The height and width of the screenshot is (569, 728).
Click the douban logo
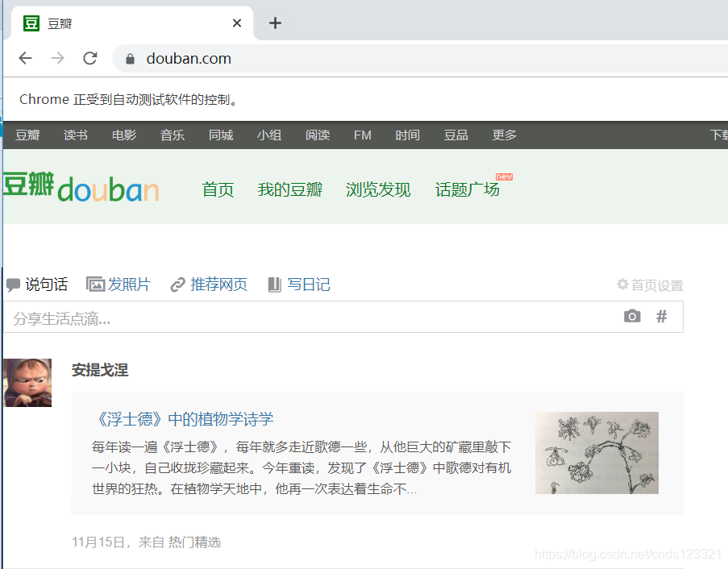tap(81, 188)
